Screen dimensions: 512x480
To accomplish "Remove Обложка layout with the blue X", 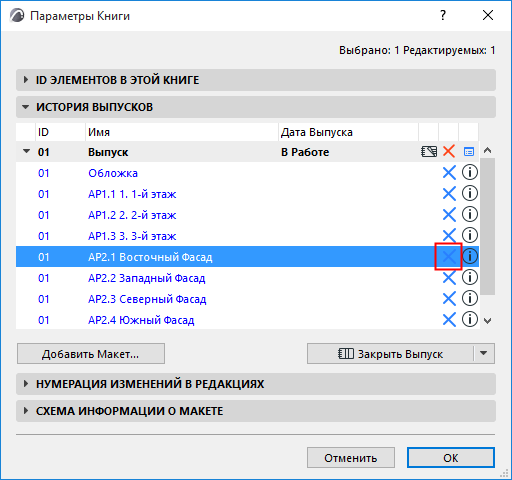I will point(449,173).
